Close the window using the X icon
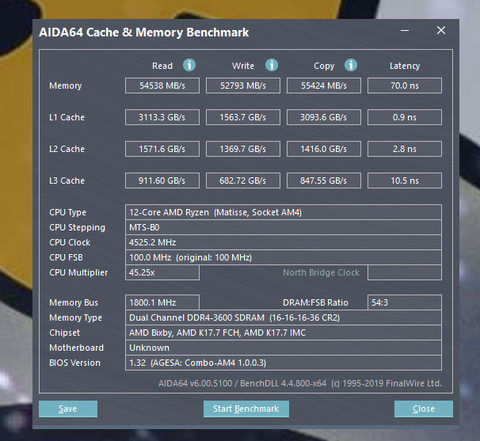480x441 pixels. [x=441, y=30]
